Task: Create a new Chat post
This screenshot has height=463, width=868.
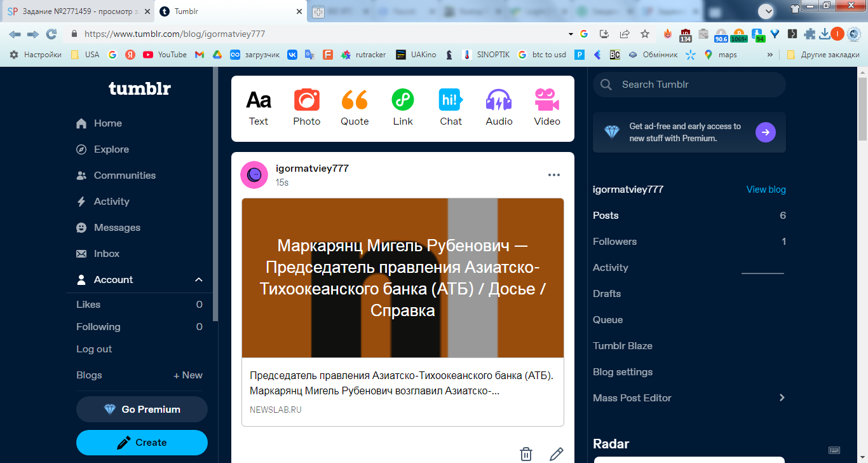Action: pos(451,108)
